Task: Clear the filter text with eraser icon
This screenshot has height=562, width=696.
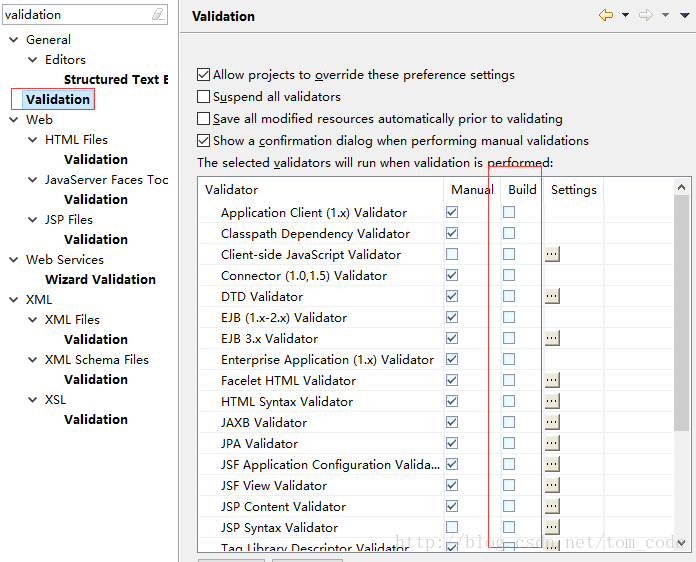Action: click(158, 15)
